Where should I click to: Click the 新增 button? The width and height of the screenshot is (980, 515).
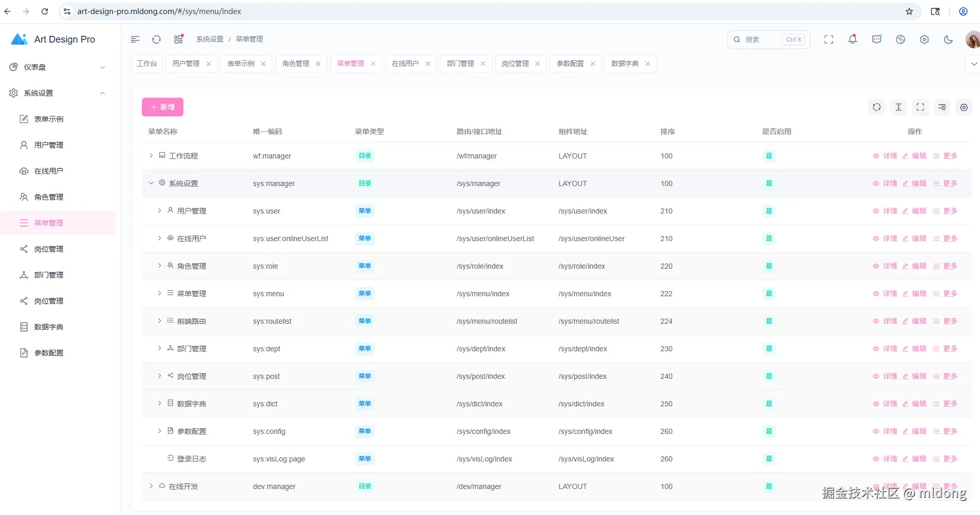163,107
